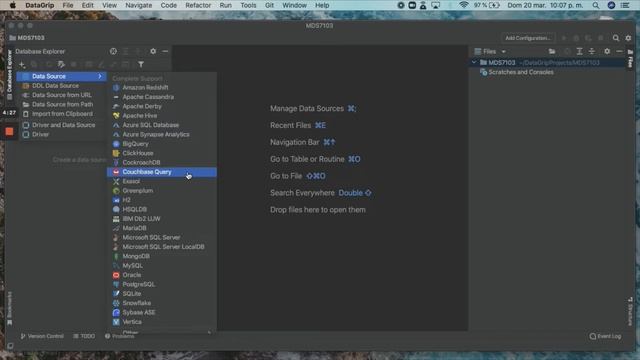
Task: Open the Problems tool window
Action: (120, 336)
